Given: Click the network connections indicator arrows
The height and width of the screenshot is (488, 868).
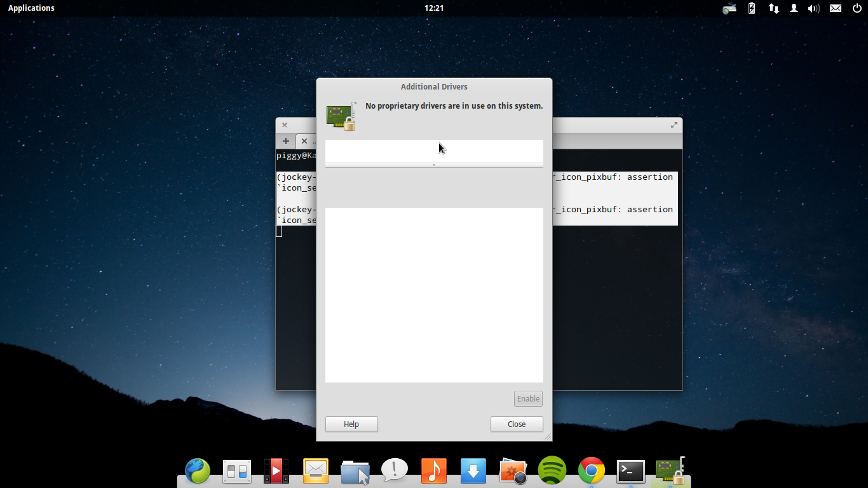Looking at the screenshot, I should click(773, 8).
